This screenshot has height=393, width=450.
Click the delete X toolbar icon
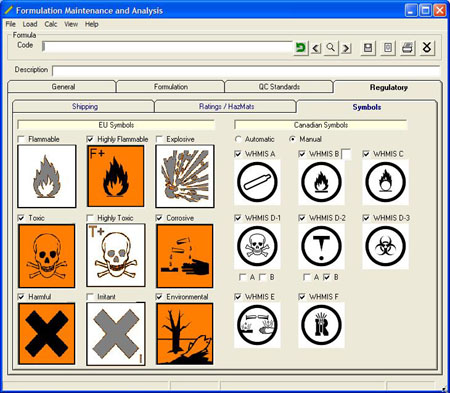point(427,48)
